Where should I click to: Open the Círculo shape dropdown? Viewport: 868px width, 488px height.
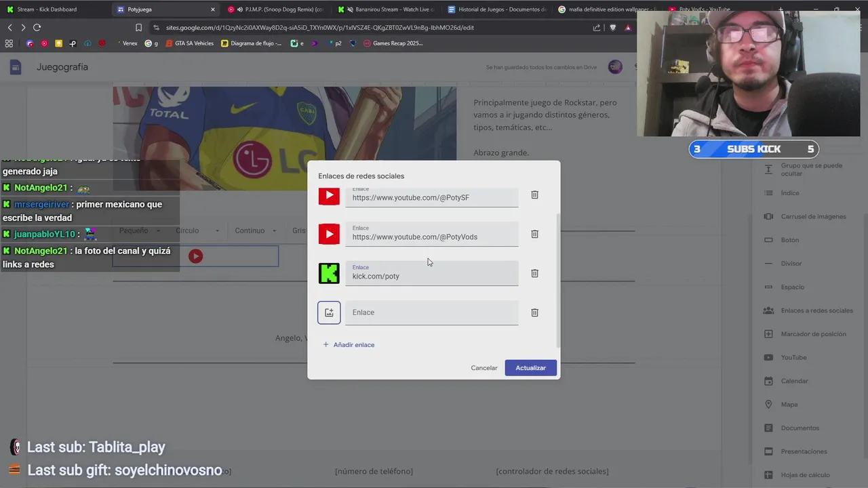[197, 230]
